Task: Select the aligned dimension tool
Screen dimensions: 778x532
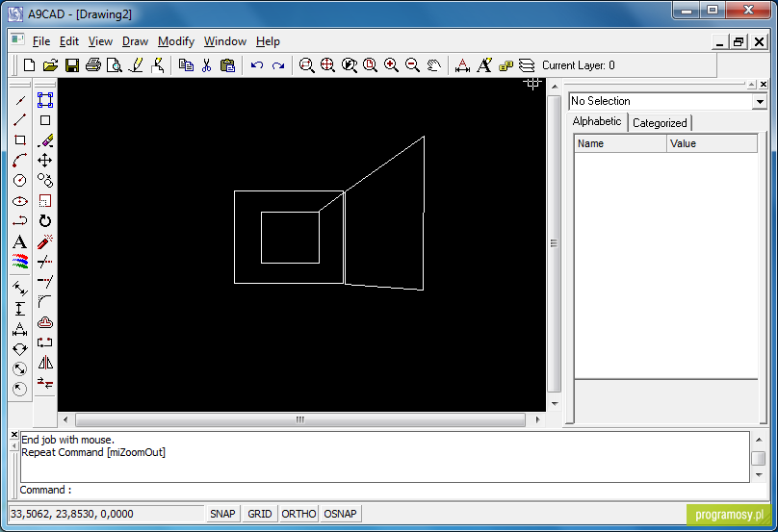Action: [x=20, y=288]
